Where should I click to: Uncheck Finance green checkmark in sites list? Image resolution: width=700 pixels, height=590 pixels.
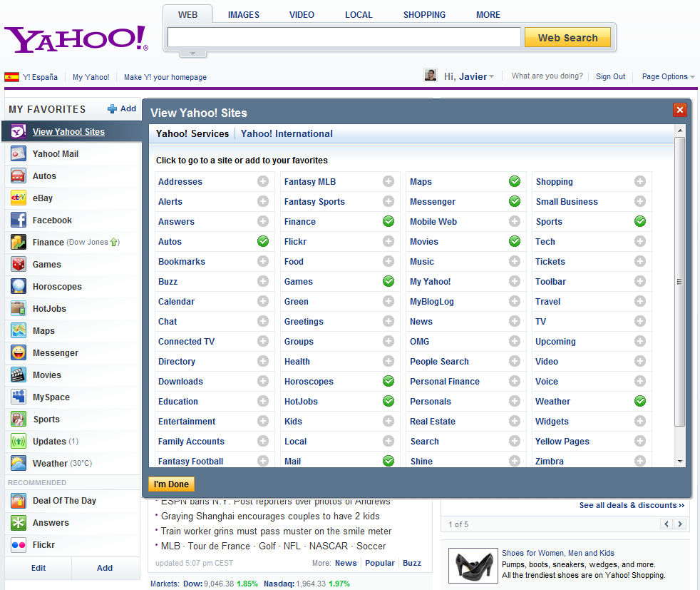tap(388, 221)
